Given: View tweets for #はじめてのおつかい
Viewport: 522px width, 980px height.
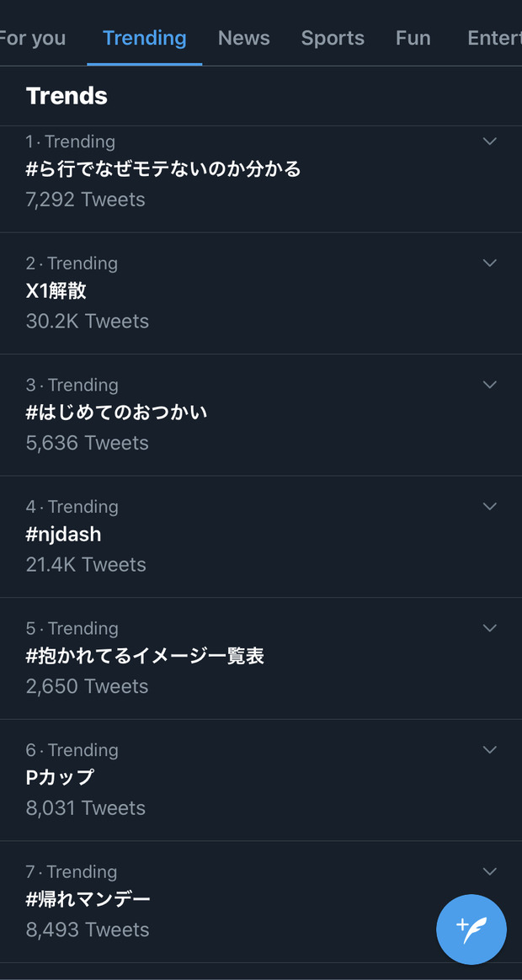Looking at the screenshot, I should (261, 415).
